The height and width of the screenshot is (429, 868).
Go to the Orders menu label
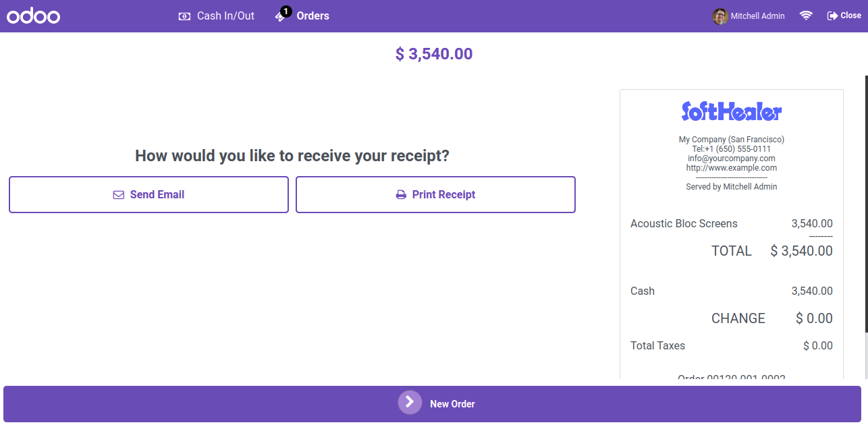[x=313, y=16]
